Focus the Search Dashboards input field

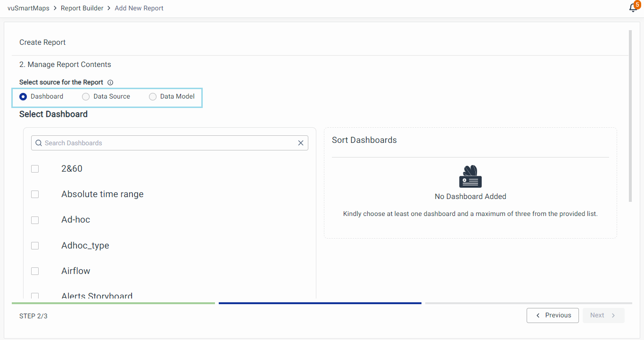tap(170, 143)
